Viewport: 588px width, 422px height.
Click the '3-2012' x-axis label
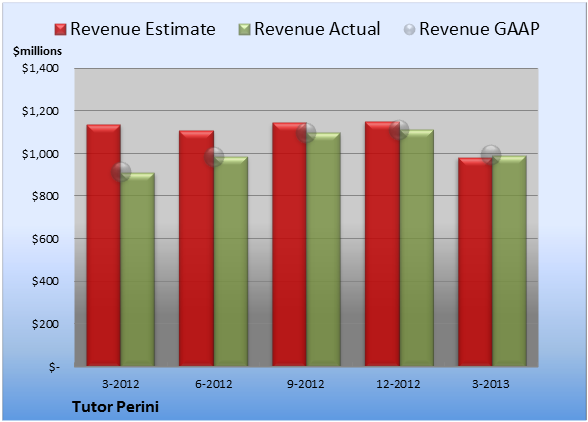121,384
